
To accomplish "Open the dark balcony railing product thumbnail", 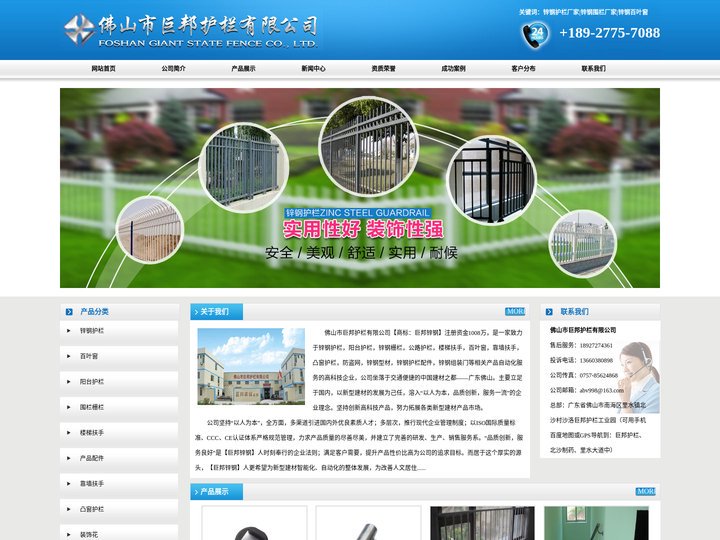I will 482,523.
